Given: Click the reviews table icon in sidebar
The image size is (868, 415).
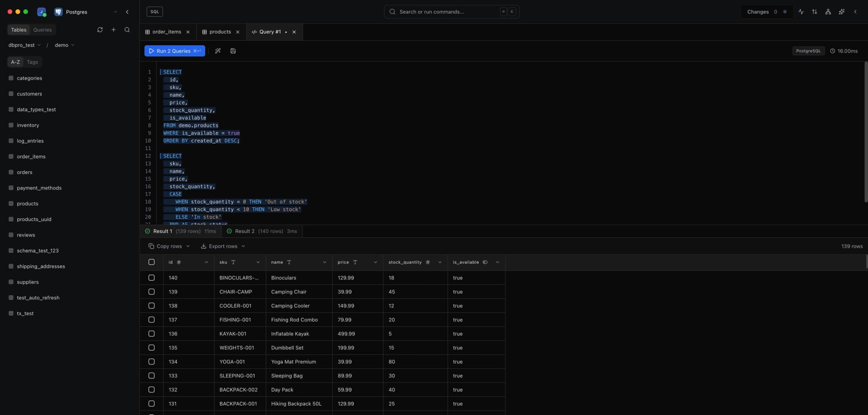Looking at the screenshot, I should (11, 235).
